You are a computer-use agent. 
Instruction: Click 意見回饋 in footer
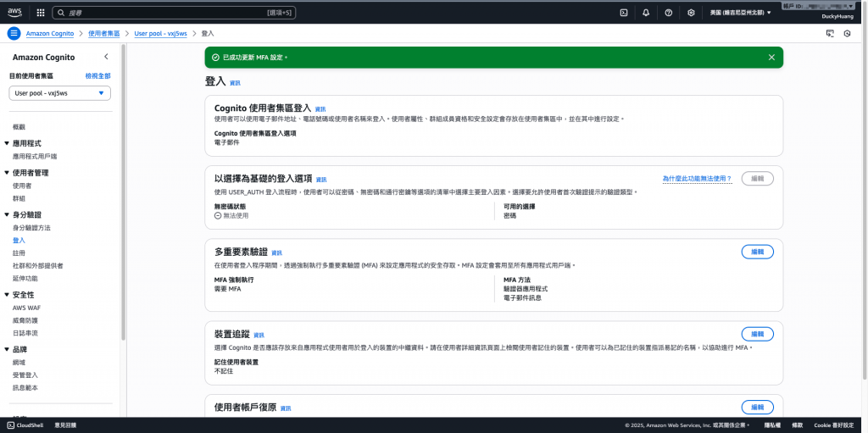point(65,425)
